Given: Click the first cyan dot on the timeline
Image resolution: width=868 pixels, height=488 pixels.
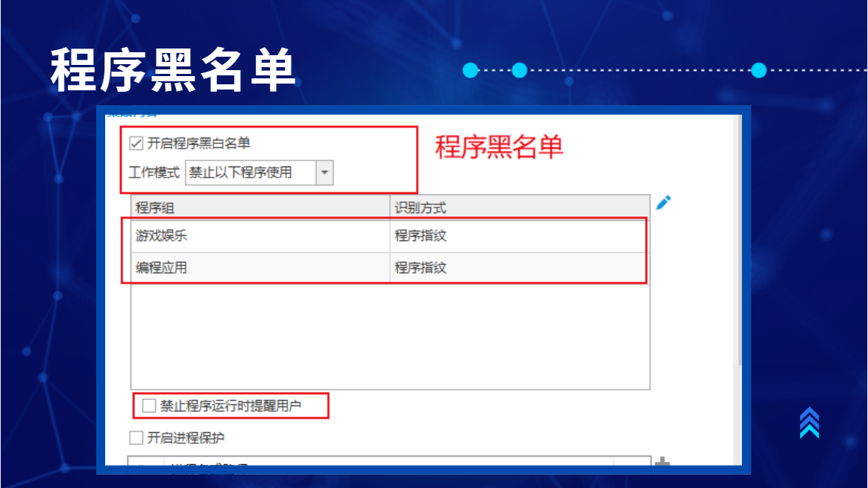Looking at the screenshot, I should [471, 70].
